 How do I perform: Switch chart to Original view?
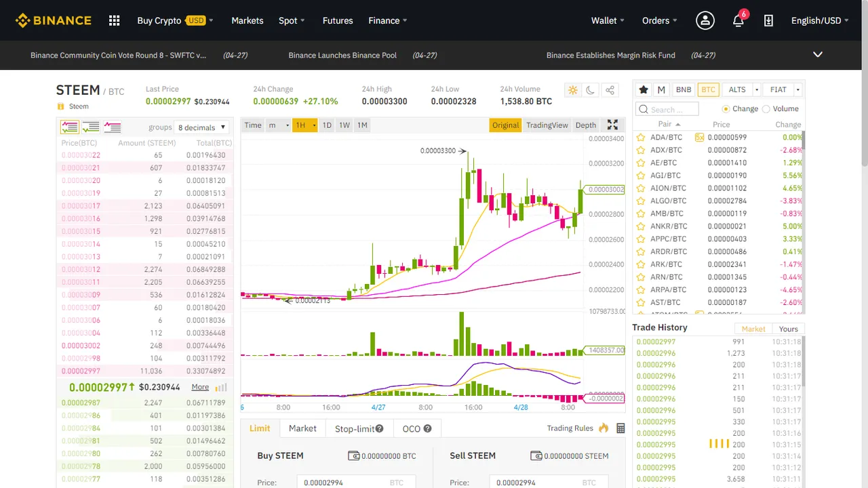click(x=506, y=125)
